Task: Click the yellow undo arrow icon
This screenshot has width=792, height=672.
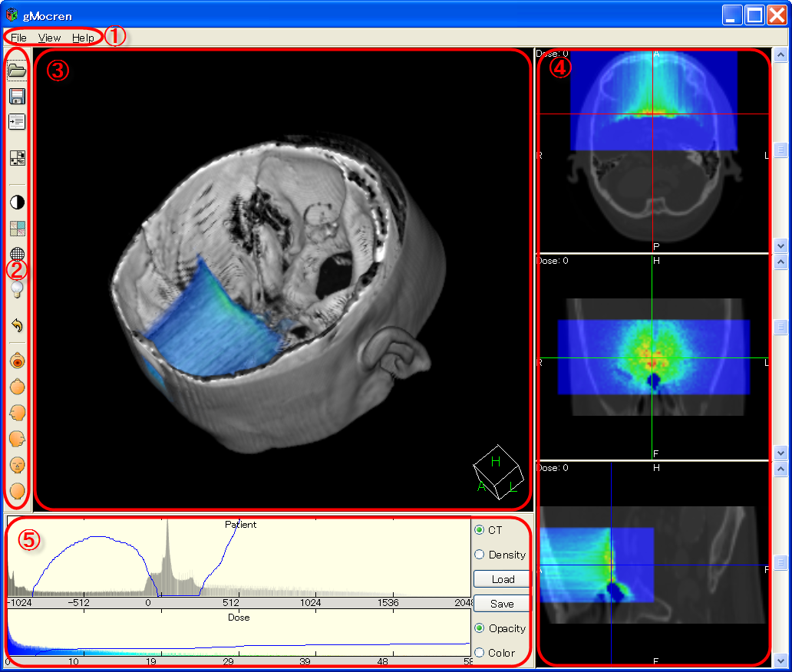Action: pyautogui.click(x=17, y=325)
